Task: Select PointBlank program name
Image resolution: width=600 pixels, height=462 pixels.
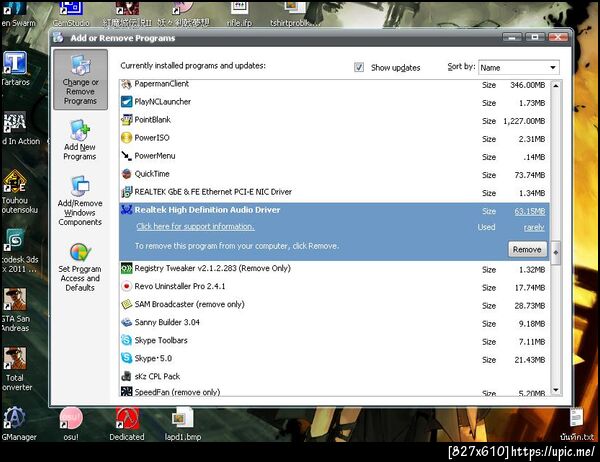Action: click(x=152, y=120)
